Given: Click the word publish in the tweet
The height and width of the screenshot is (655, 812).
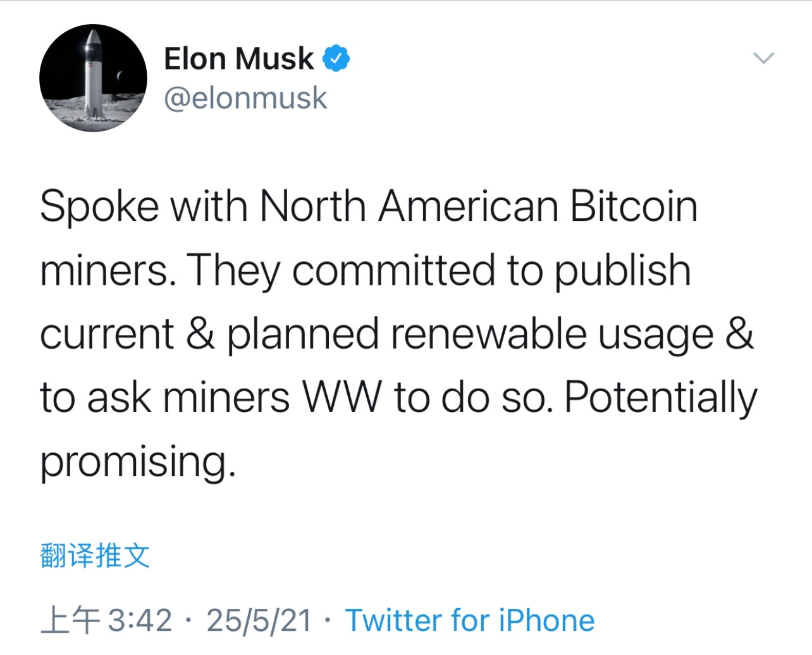Looking at the screenshot, I should (623, 271).
